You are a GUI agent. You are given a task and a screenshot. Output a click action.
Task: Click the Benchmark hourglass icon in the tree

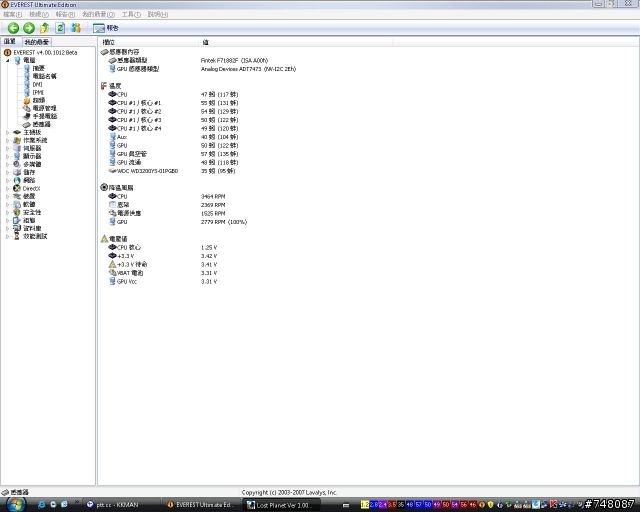click(x=17, y=236)
